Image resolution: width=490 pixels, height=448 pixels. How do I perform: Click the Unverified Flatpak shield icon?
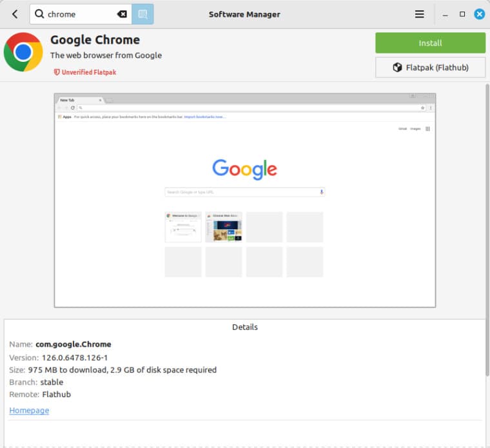[x=57, y=72]
